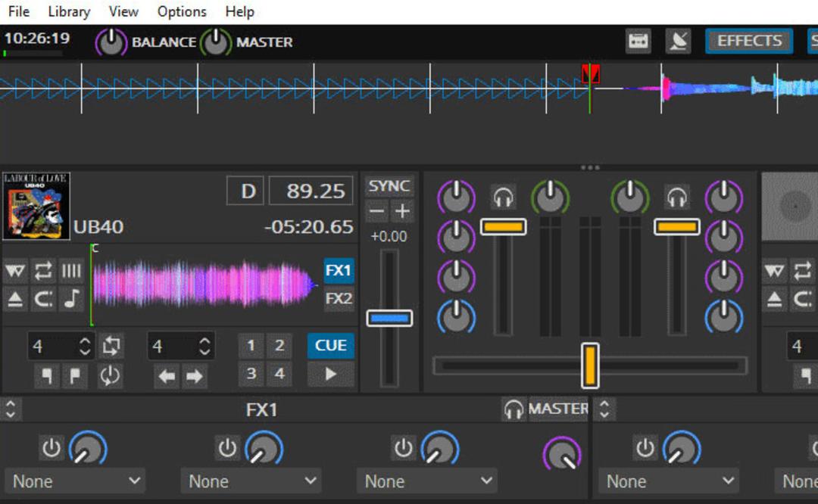This screenshot has width=818, height=504.
Task: Open the third FX1 None effect dropdown
Action: [x=426, y=481]
